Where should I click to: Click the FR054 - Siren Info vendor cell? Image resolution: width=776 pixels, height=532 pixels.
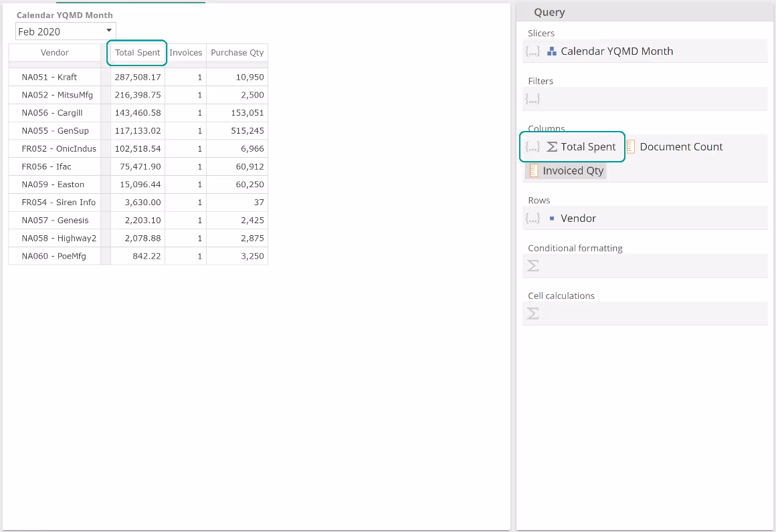[x=58, y=202]
